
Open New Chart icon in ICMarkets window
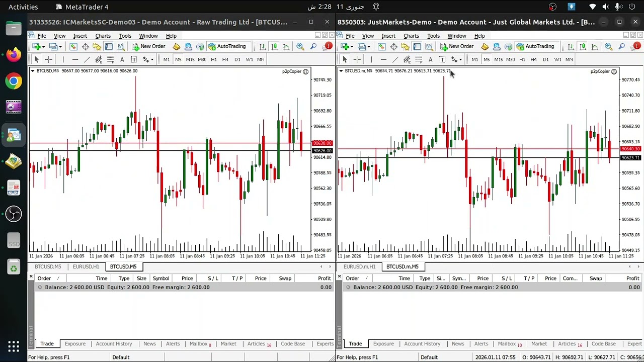click(36, 46)
